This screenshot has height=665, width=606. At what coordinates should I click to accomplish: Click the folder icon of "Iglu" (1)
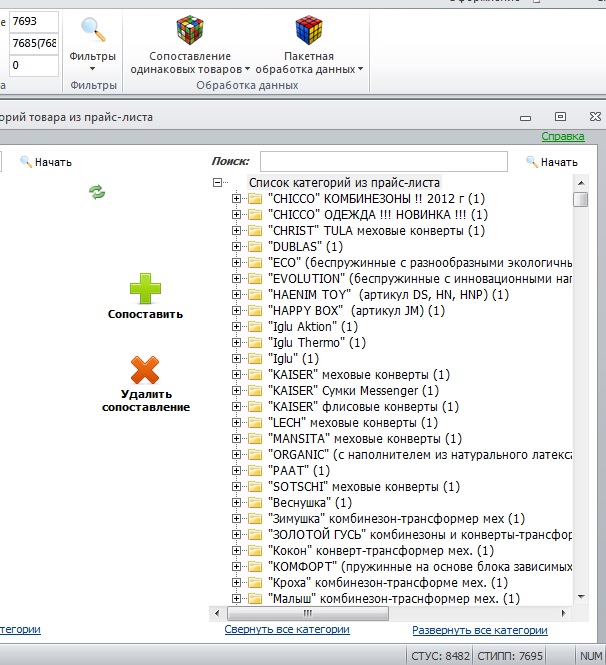pos(255,358)
